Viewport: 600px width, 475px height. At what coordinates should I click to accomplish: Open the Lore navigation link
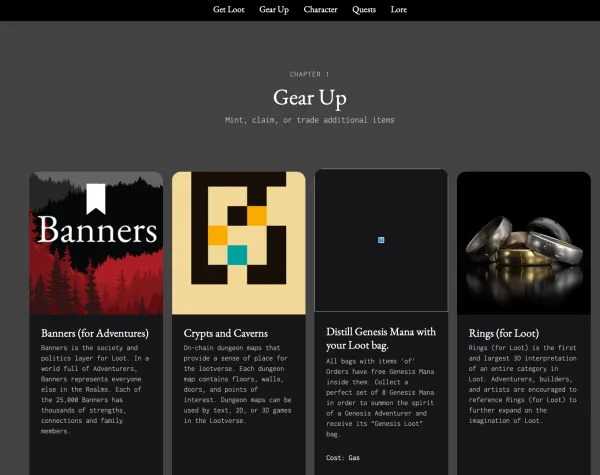pyautogui.click(x=399, y=10)
